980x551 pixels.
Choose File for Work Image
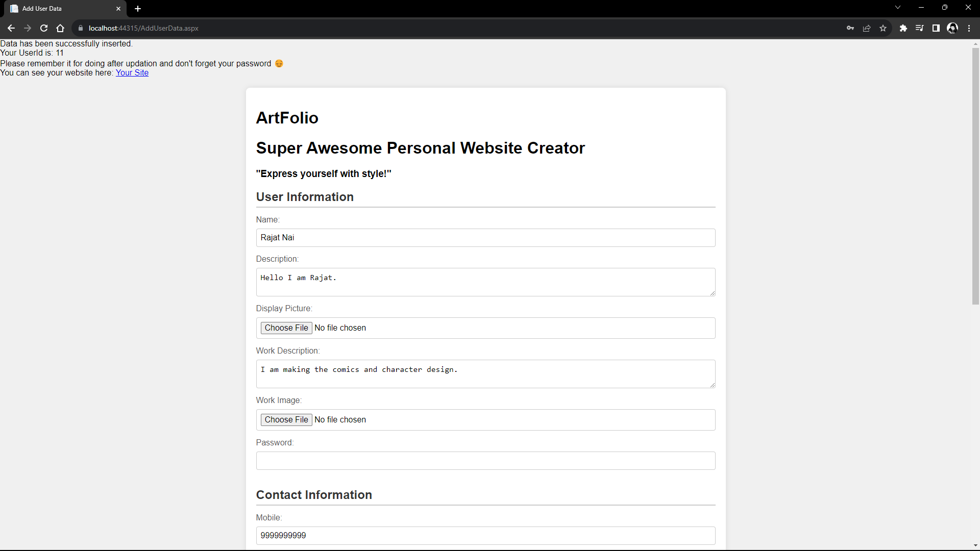286,420
